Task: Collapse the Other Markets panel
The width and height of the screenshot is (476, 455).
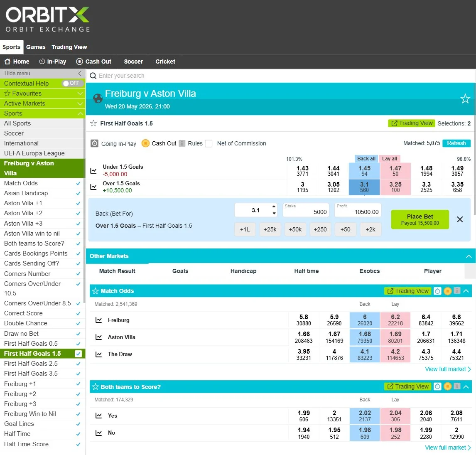Action: click(x=469, y=256)
